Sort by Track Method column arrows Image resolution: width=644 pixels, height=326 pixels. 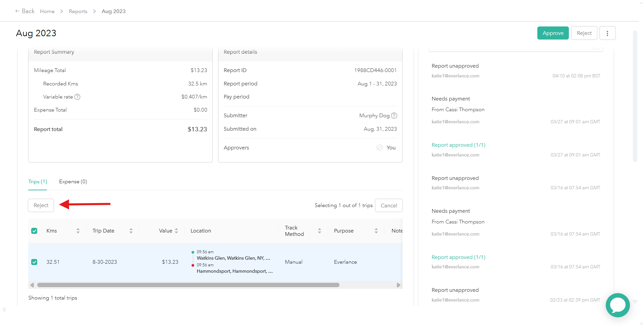coord(319,231)
